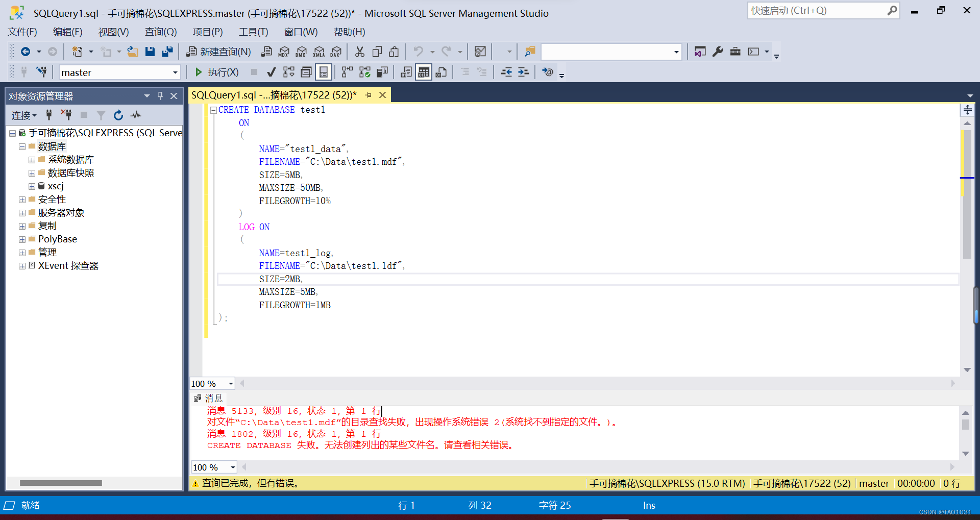Screen dimensions: 980x520
Task: Open the 文件(F) menu
Action: click(22, 32)
